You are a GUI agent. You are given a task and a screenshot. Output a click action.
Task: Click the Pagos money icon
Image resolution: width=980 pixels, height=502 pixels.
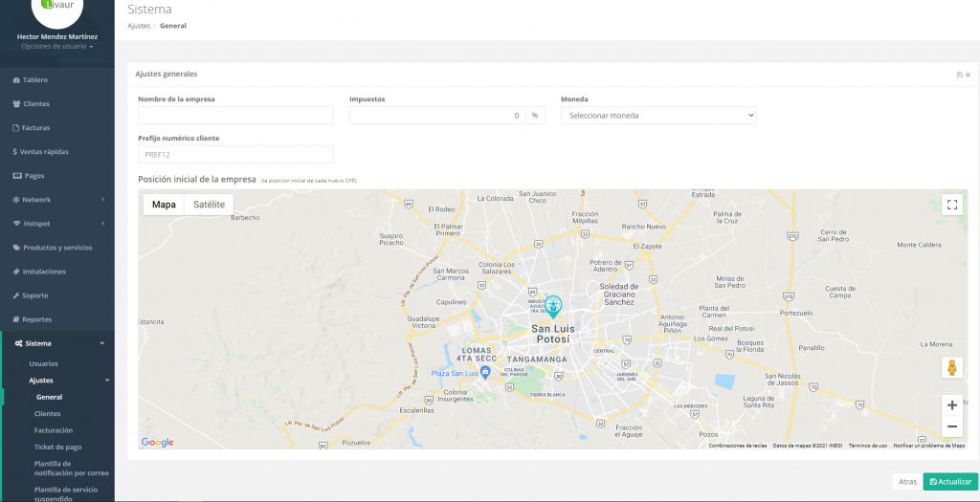[17, 176]
